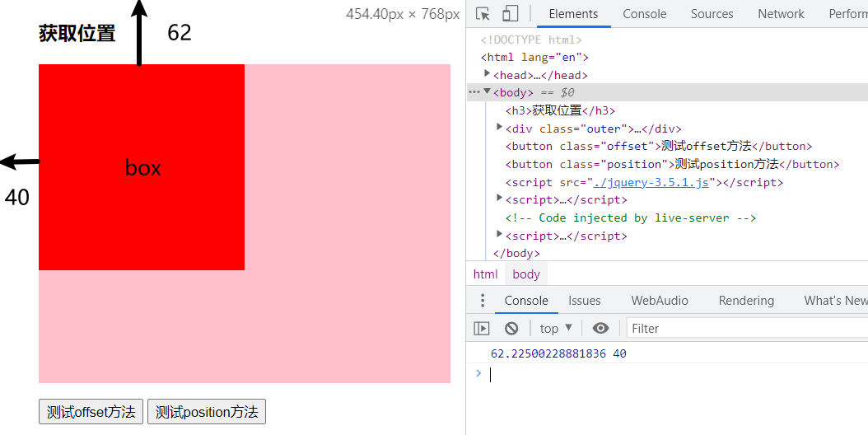Select the h3 获取位置 element row
Viewport: 868px width, 435px height.
[x=560, y=111]
